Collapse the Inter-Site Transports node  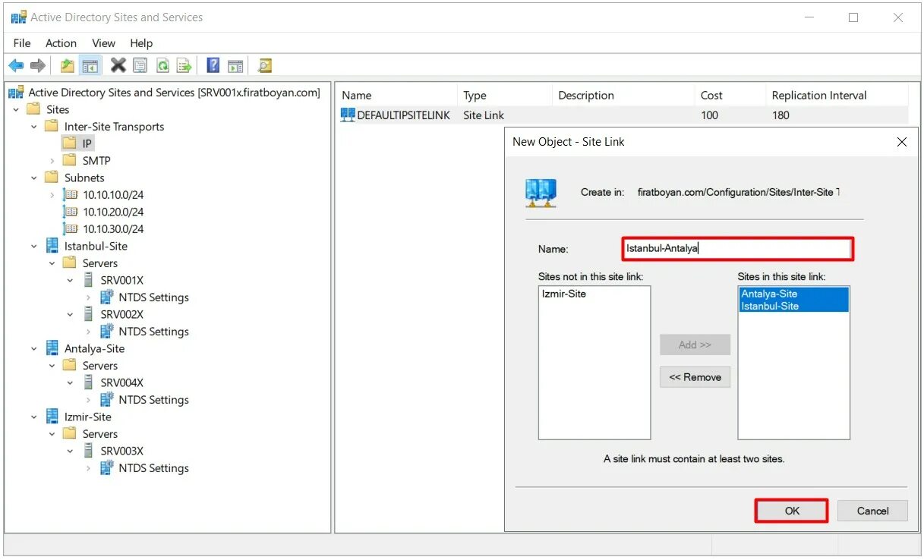34,127
